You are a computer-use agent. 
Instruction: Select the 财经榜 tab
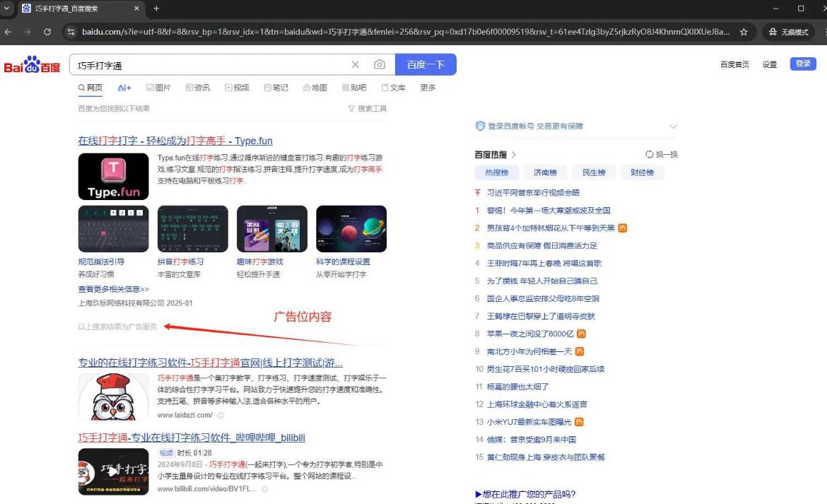pyautogui.click(x=642, y=172)
